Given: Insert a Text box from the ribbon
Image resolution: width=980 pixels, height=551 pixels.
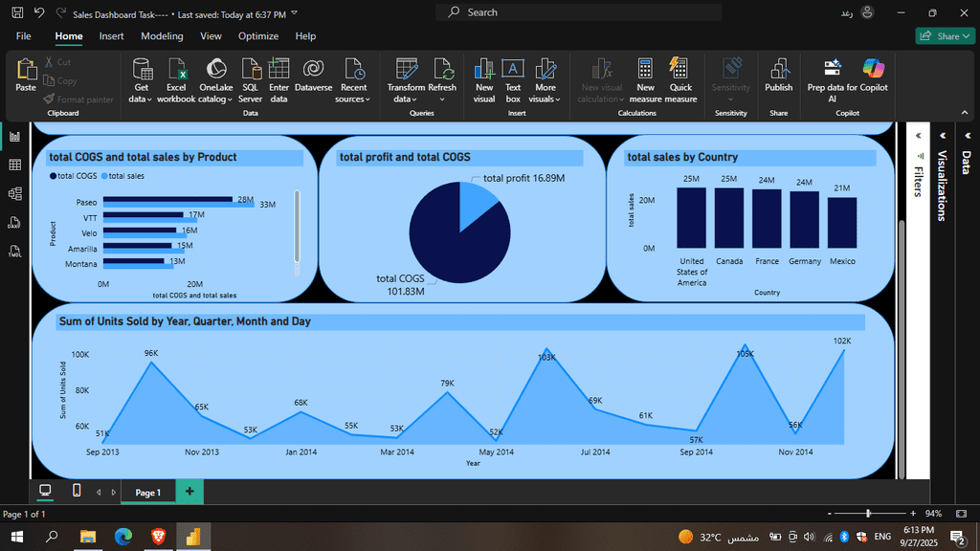Looking at the screenshot, I should (513, 69).
